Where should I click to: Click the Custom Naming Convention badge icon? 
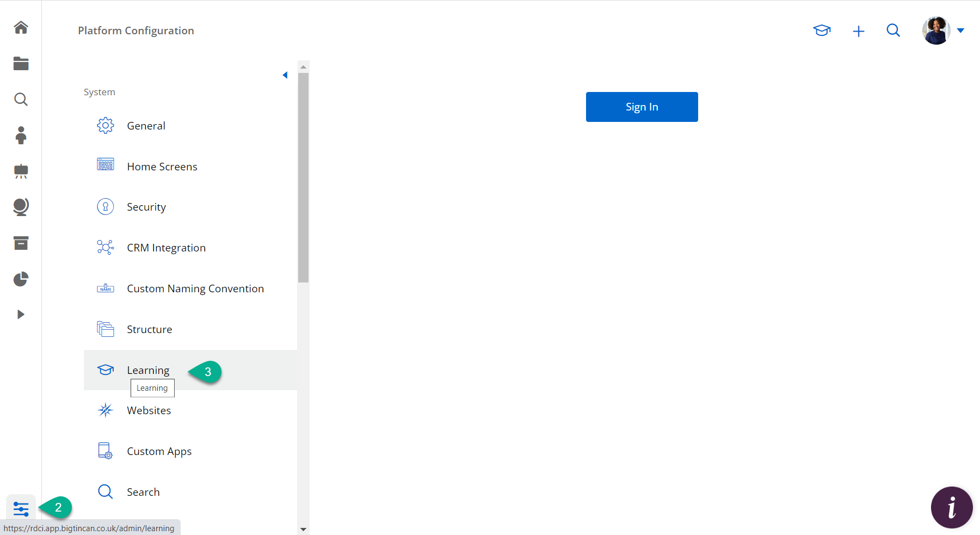click(x=106, y=288)
